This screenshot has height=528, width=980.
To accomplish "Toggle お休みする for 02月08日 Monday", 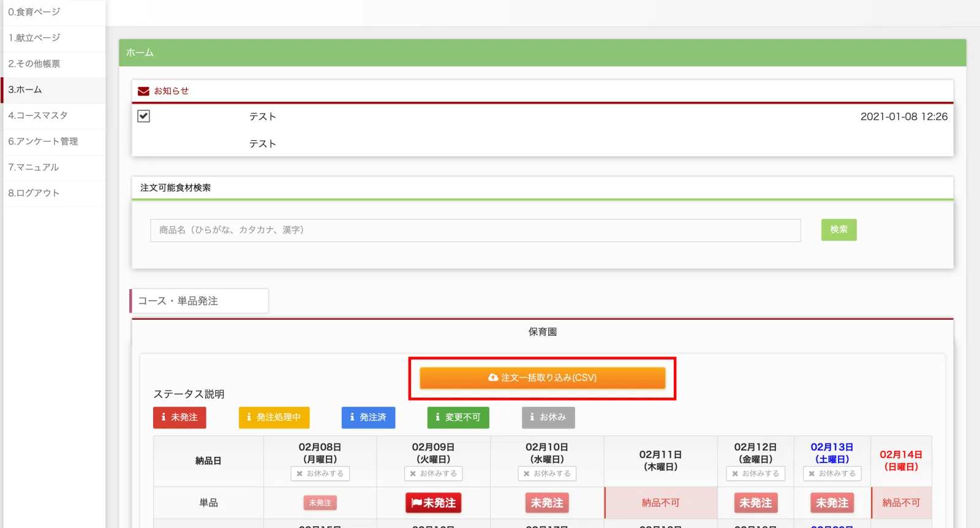I will pos(320,473).
